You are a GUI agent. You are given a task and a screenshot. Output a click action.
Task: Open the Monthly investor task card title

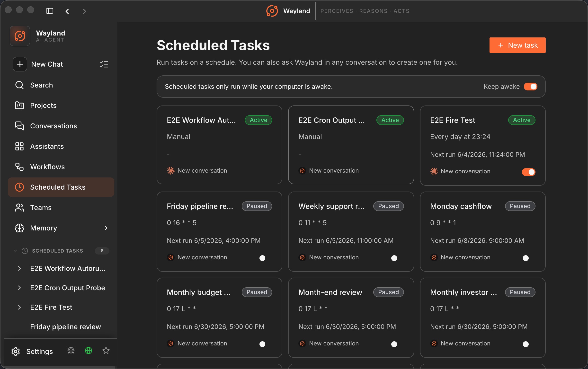463,292
